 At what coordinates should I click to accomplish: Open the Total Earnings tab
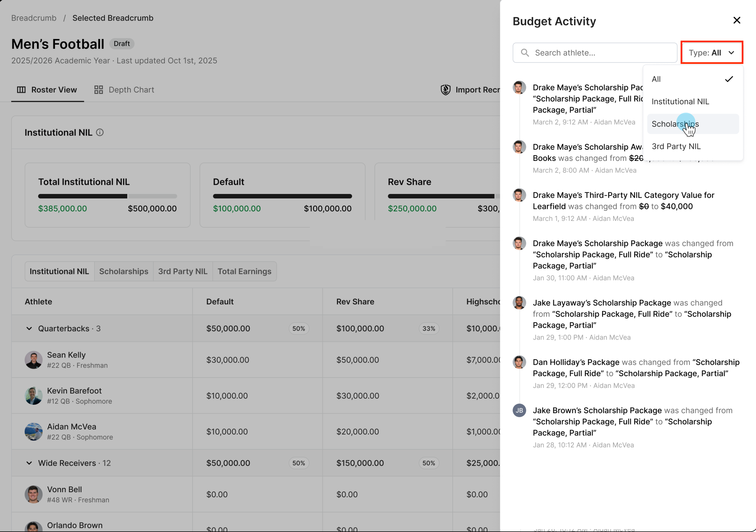244,271
